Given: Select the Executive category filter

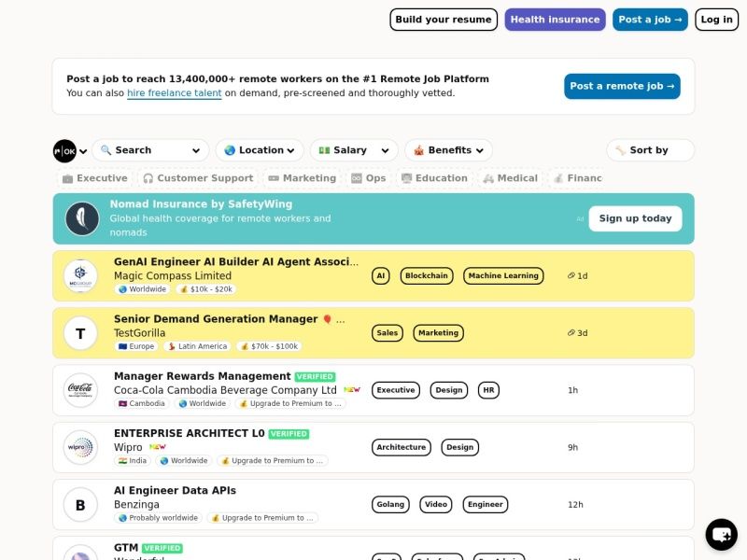Looking at the screenshot, I should click(x=95, y=178).
